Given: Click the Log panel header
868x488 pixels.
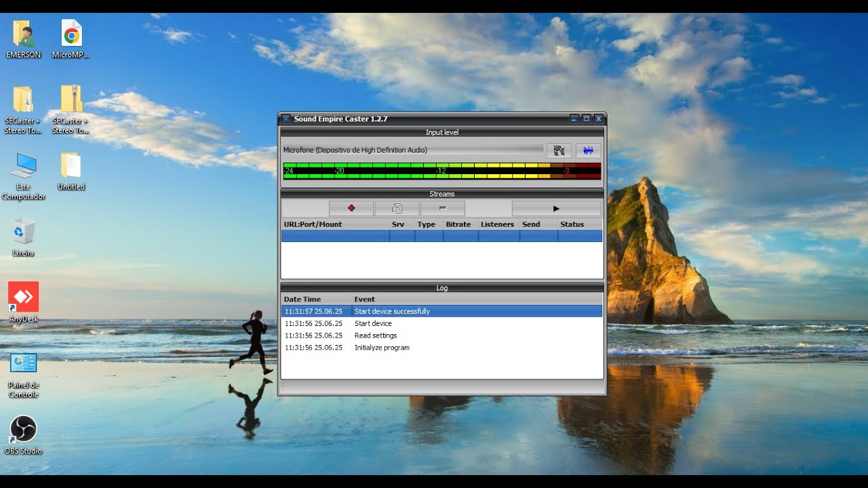Looking at the screenshot, I should [x=442, y=288].
